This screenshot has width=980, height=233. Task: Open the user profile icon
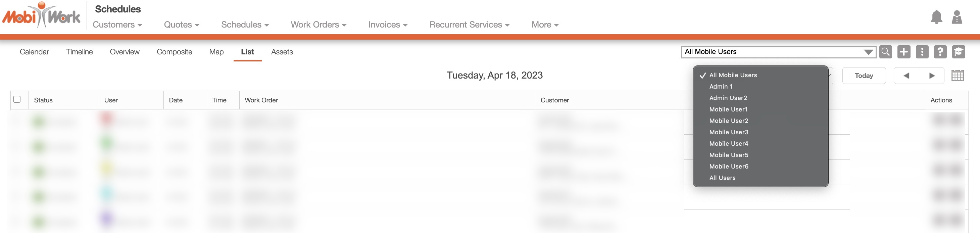pyautogui.click(x=957, y=17)
